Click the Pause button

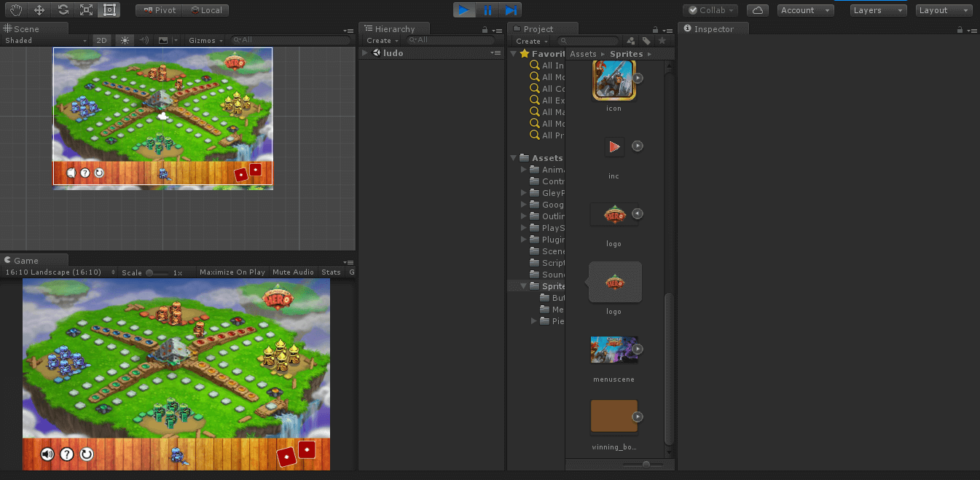coord(487,10)
